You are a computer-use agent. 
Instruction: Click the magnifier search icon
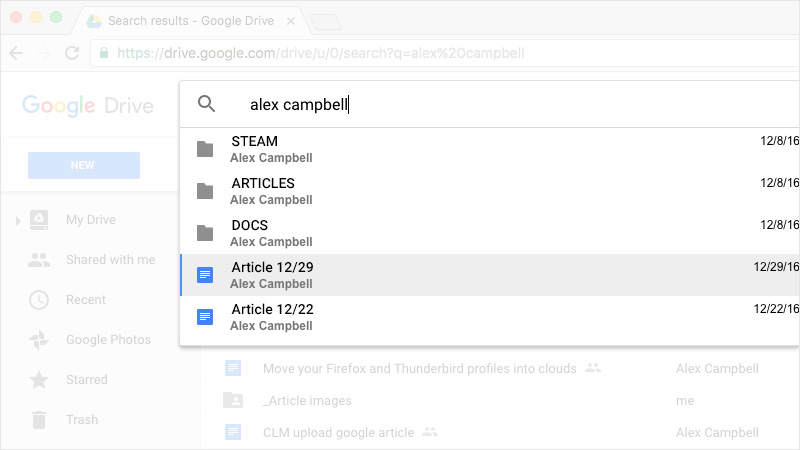[206, 104]
